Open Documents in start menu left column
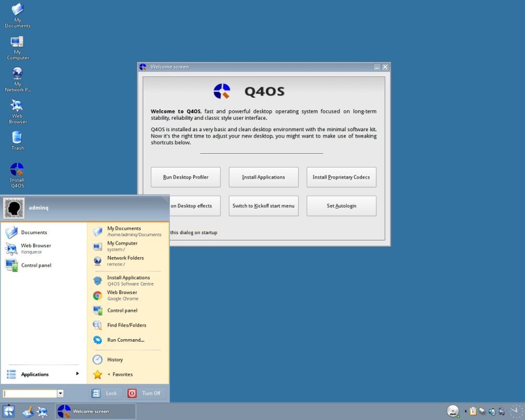Image resolution: width=525 pixels, height=420 pixels. click(44, 233)
